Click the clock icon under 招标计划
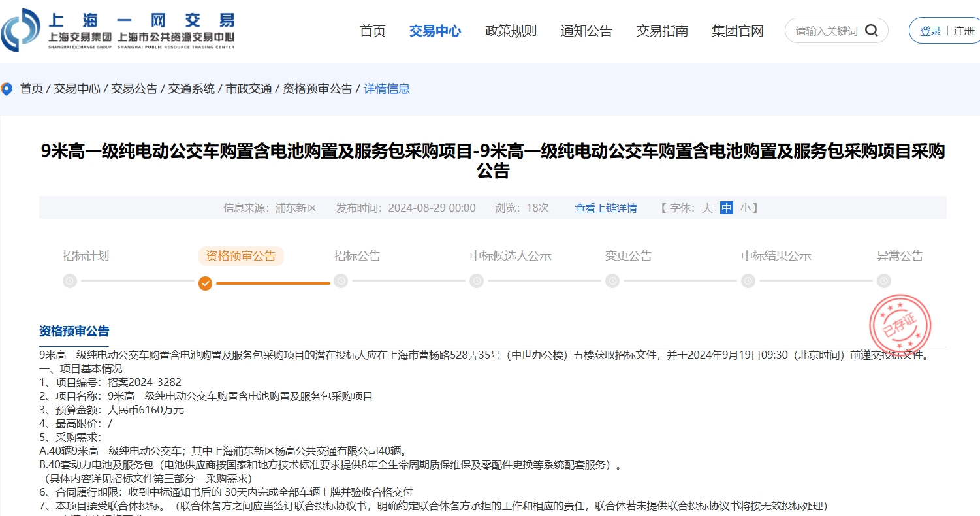This screenshot has width=980, height=516. pyautogui.click(x=70, y=281)
